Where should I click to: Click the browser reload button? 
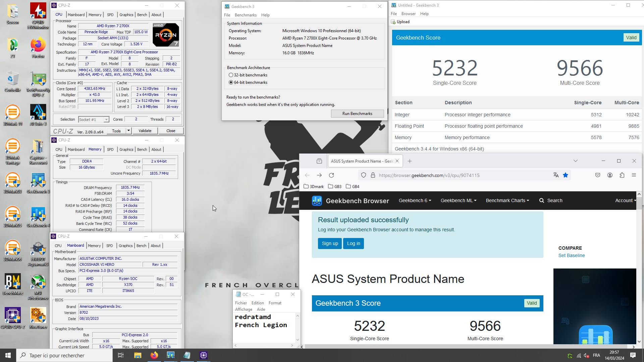pyautogui.click(x=331, y=175)
